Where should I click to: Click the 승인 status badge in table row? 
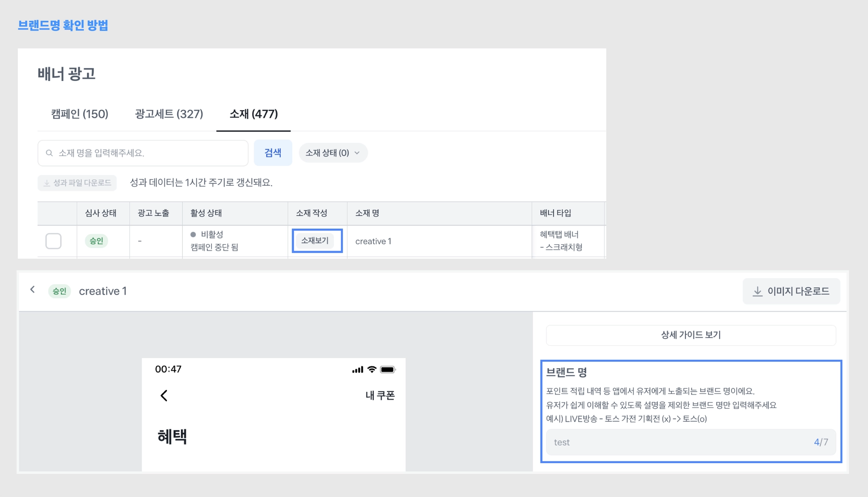[x=96, y=241]
